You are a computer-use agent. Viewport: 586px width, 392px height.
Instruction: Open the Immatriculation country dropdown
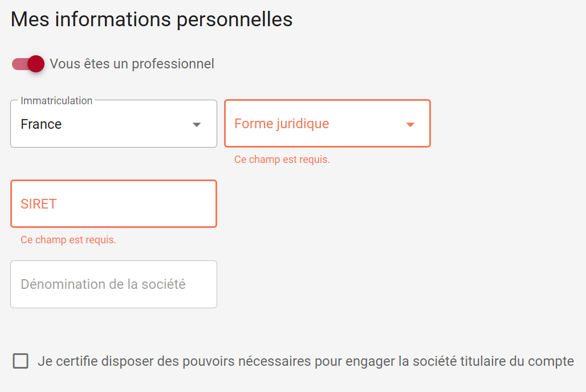[x=113, y=124]
